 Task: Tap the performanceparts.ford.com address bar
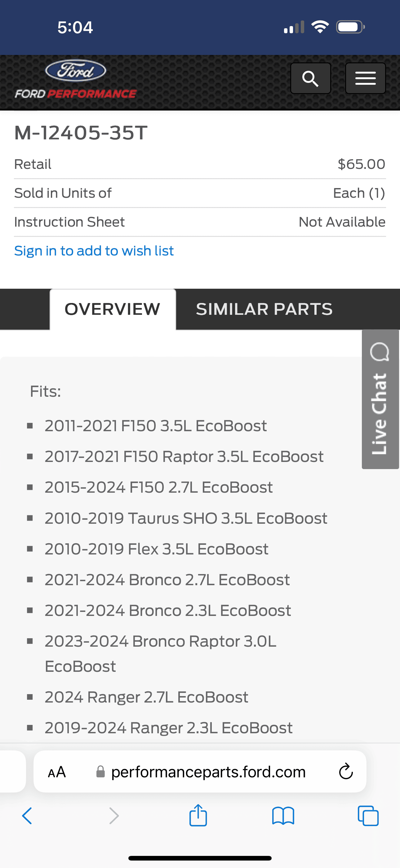point(208,772)
